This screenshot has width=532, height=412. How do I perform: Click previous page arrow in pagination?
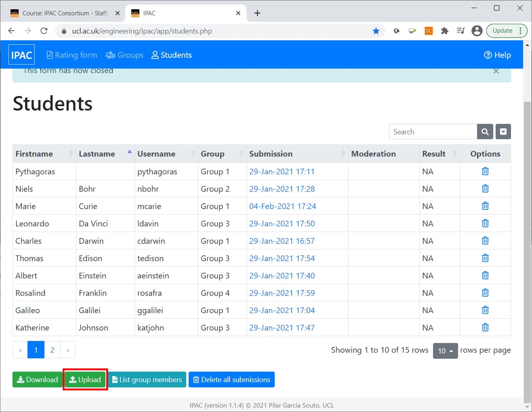(x=20, y=350)
